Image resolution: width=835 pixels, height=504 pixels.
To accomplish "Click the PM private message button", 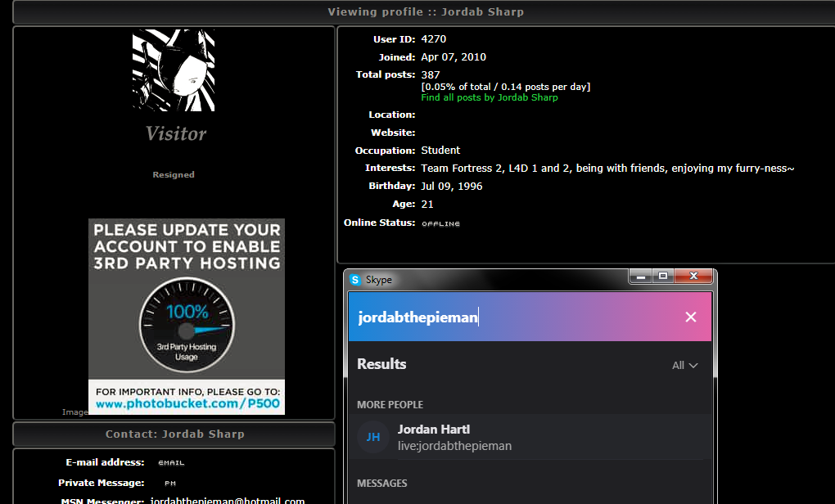I will pyautogui.click(x=170, y=484).
